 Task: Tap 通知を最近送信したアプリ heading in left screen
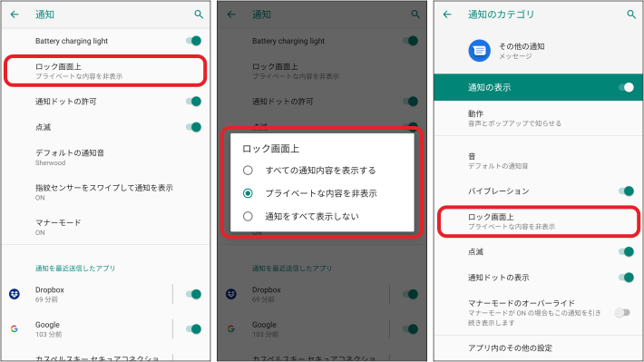(x=75, y=269)
